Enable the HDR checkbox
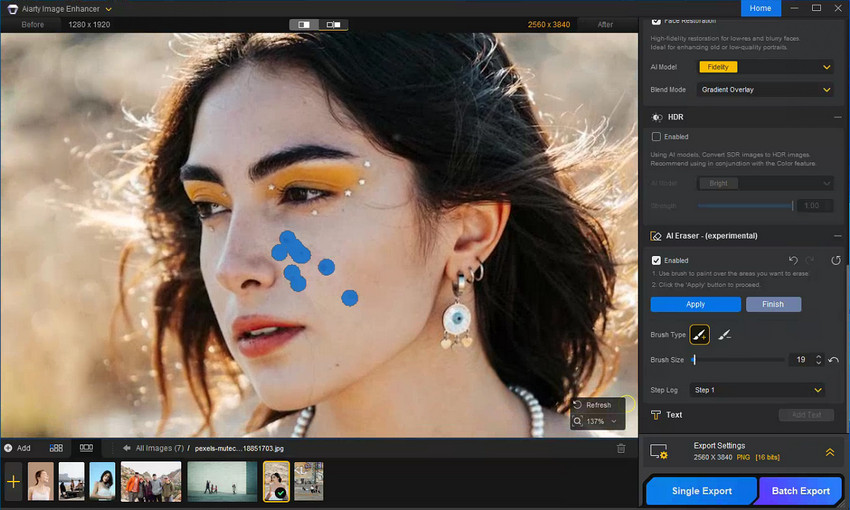Viewport: 850px width, 510px height. 656,137
